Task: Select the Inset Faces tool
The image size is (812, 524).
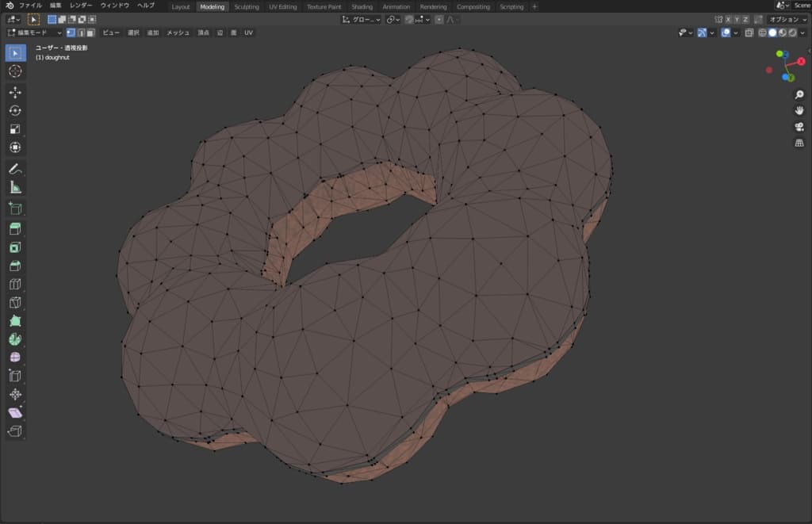Action: (x=15, y=247)
